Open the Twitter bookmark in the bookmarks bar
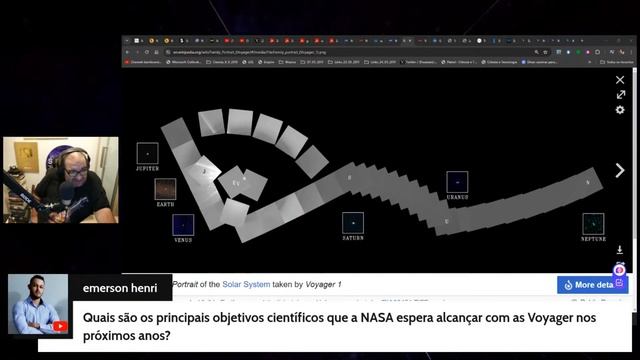The width and height of the screenshot is (640, 360). tap(418, 62)
